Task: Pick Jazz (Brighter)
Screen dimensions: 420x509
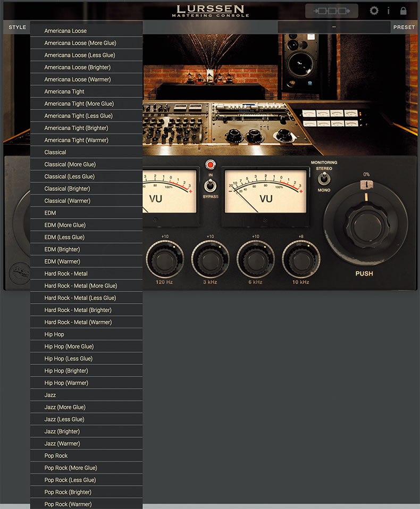Action: pyautogui.click(x=86, y=431)
